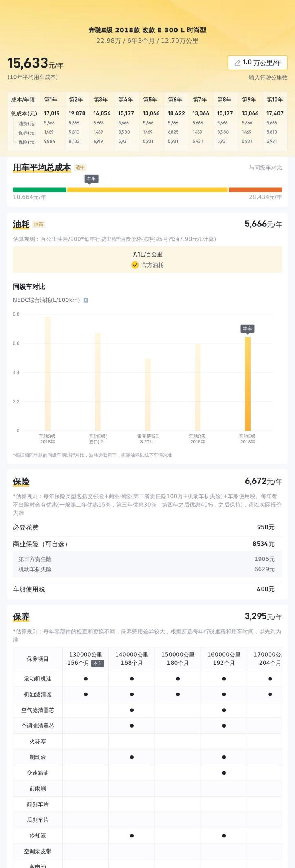Click the 输入行驶公里数 link
Screen dimensions: 295x868
(x=268, y=77)
